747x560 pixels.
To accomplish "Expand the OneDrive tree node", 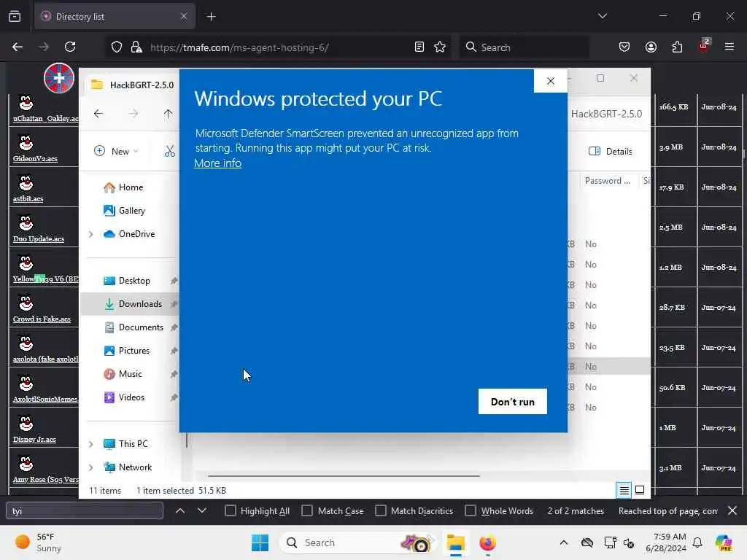I will pos(90,234).
